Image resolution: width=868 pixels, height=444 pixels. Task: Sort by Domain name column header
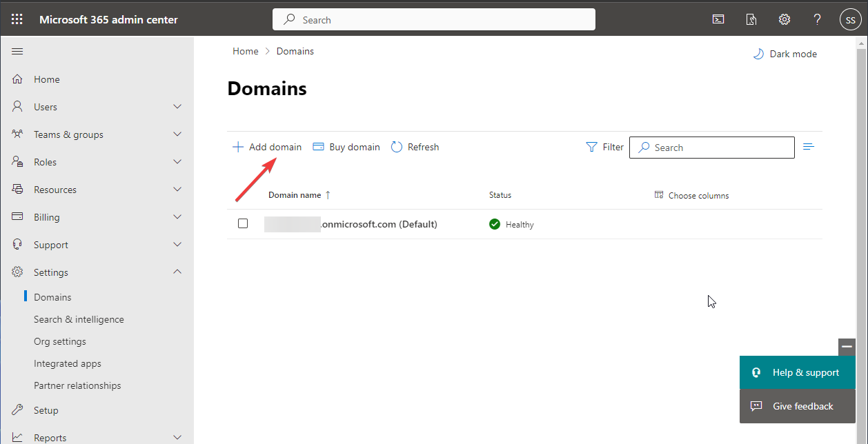click(x=299, y=195)
